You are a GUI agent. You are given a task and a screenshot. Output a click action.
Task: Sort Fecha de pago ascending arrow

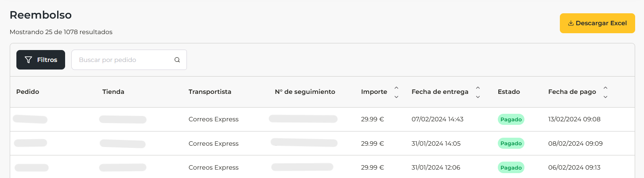(605, 88)
